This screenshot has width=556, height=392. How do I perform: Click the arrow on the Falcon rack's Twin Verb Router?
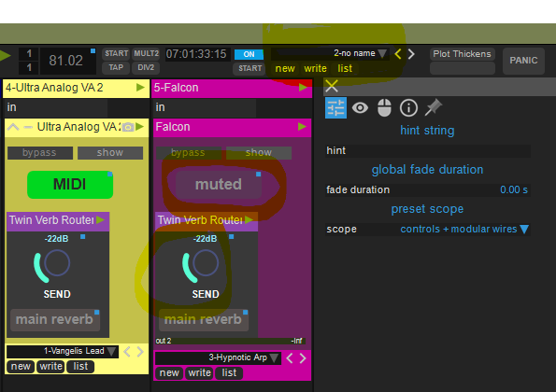coord(249,220)
